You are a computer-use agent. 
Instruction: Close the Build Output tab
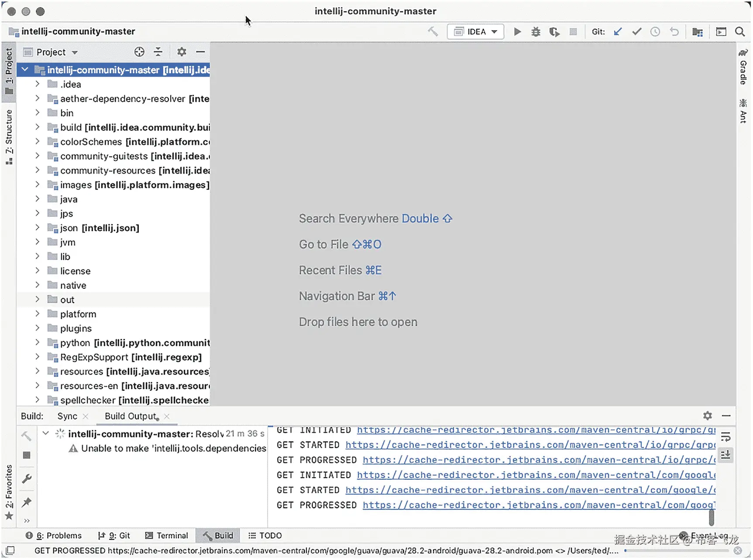coord(167,417)
